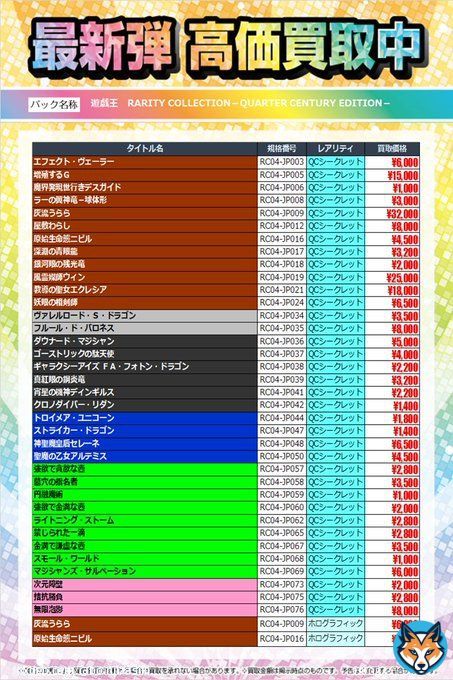
Task: Click code RC04-JP003
Action: (x=282, y=162)
